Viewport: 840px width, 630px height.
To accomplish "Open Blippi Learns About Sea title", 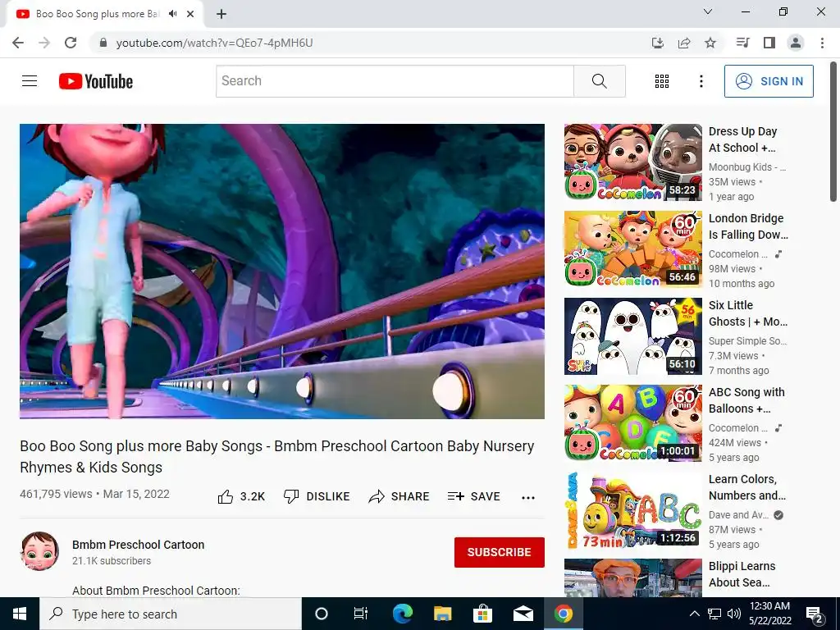I will pos(742,574).
